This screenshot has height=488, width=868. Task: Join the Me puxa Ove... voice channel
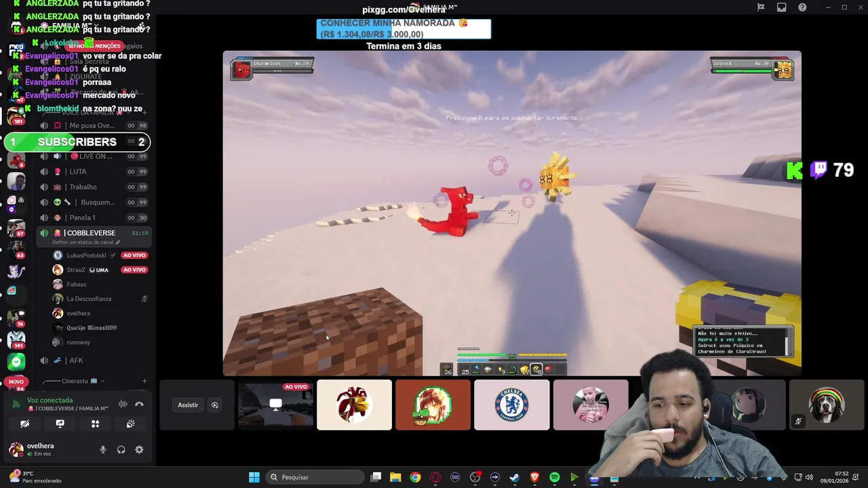pos(93,125)
